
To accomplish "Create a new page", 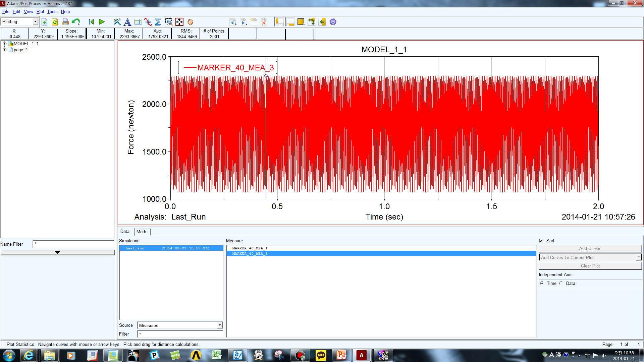I will (254, 22).
